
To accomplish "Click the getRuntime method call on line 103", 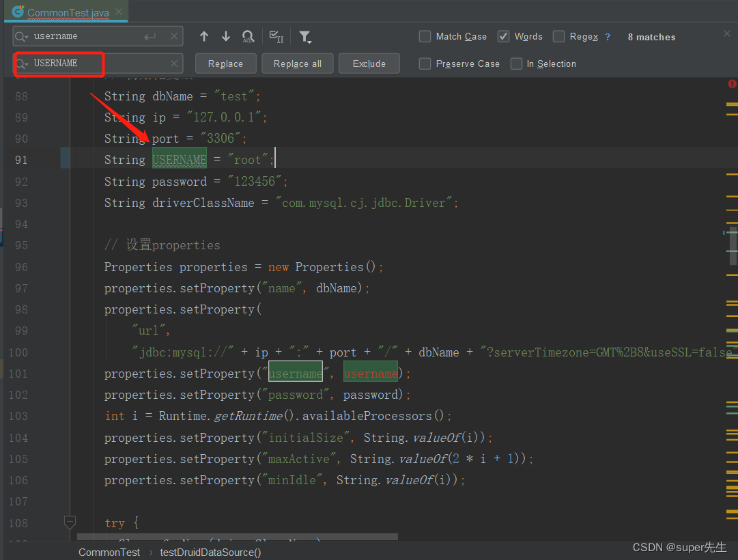I will [249, 417].
